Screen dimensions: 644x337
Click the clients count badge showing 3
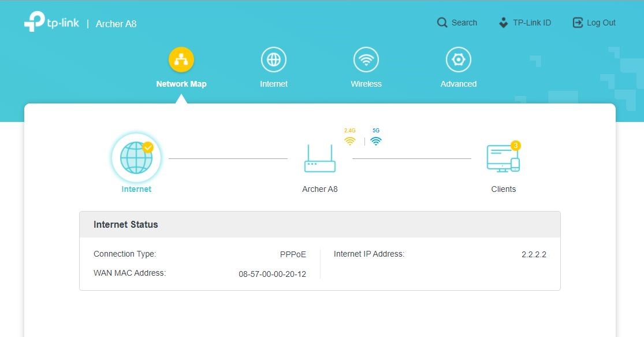(516, 145)
